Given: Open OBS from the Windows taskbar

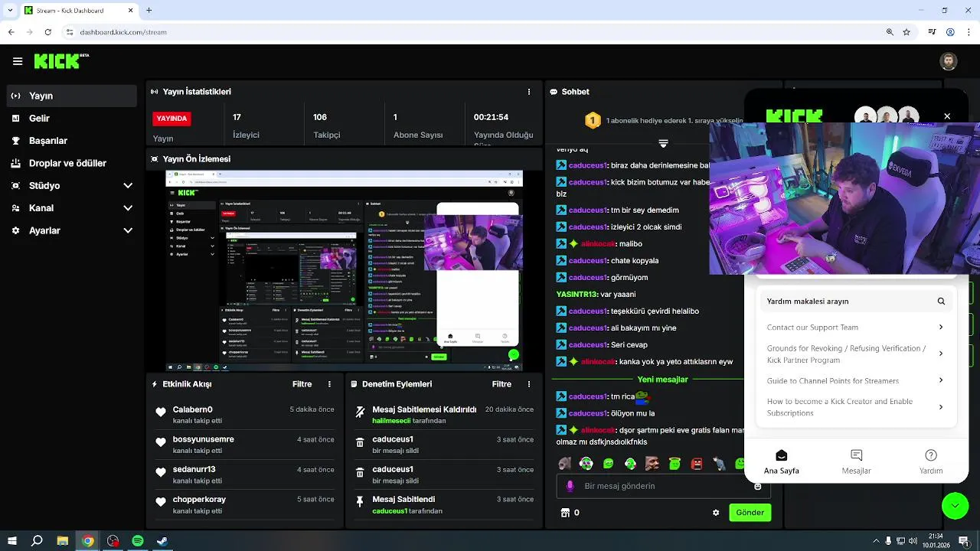Looking at the screenshot, I should point(113,541).
